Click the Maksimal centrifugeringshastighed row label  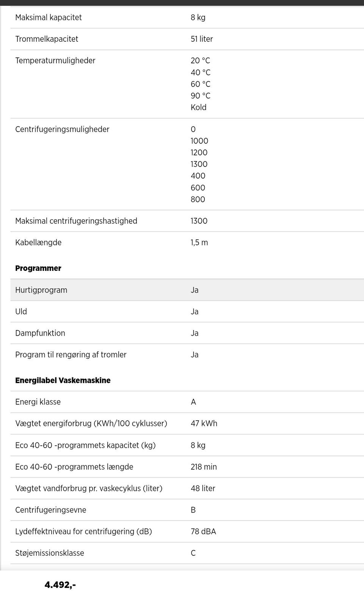76,221
